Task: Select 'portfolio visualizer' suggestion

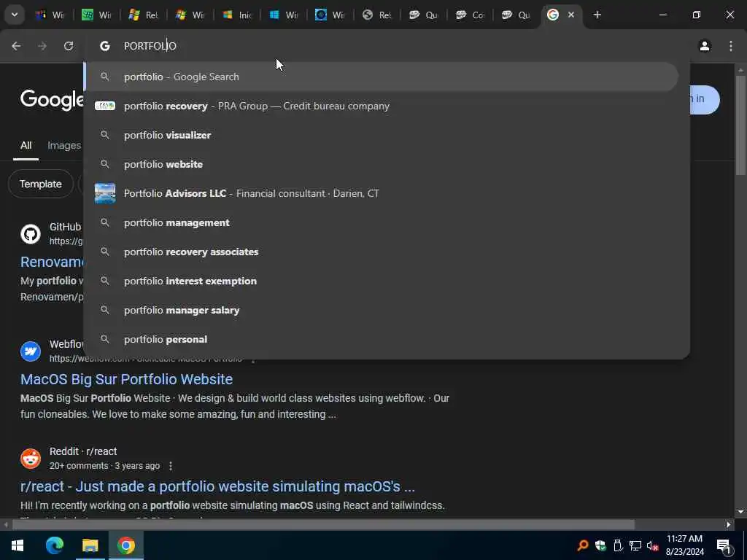Action: click(381, 135)
